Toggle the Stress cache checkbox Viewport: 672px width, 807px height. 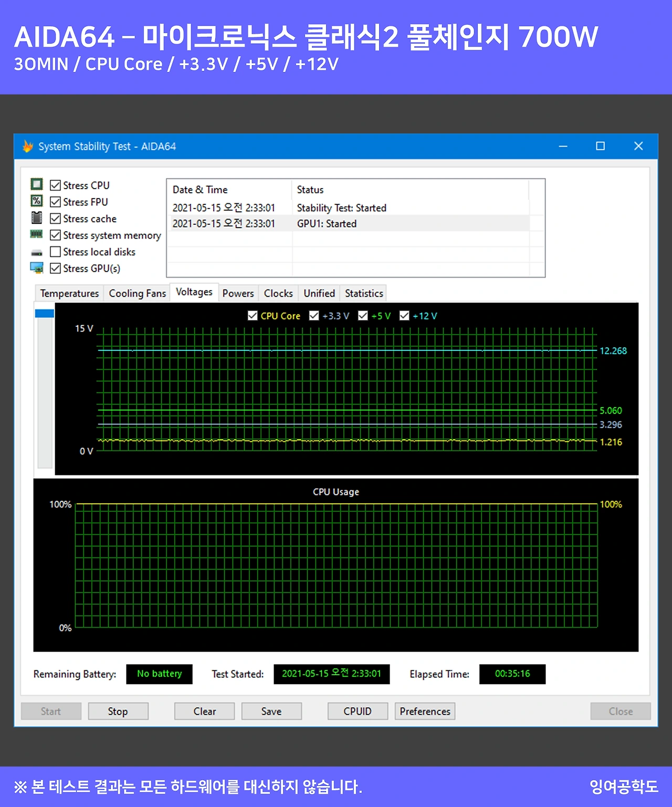coord(55,219)
